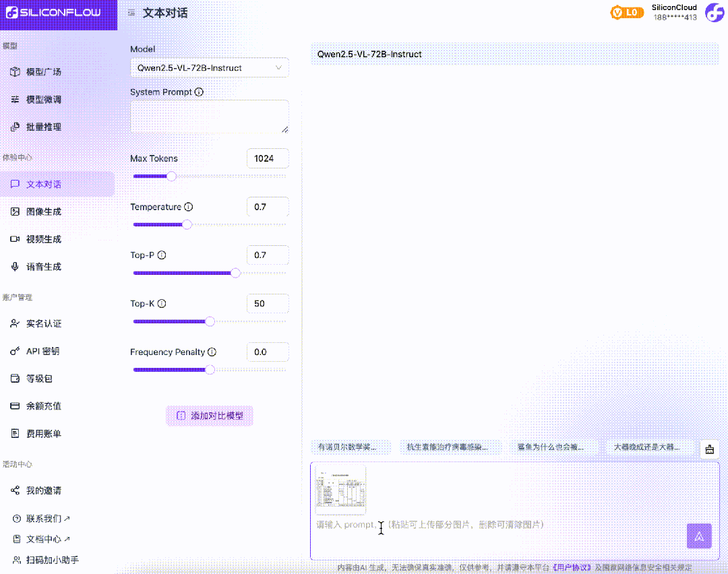Click the 文档中心 book icon
This screenshot has height=574, width=728.
pos(17,539)
